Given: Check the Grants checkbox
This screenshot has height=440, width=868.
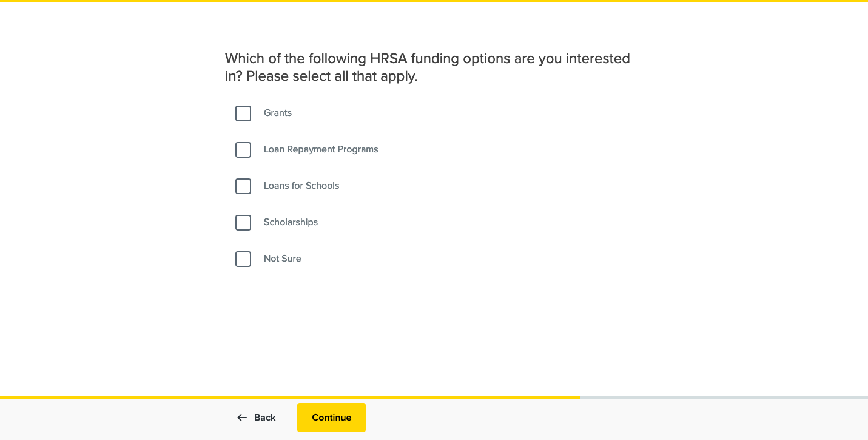Looking at the screenshot, I should click(x=243, y=113).
